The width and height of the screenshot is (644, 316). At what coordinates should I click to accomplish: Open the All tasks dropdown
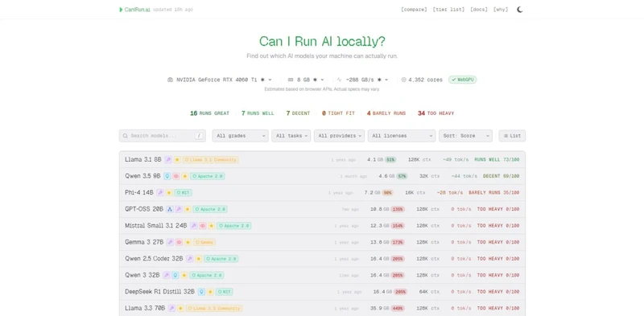tap(291, 136)
